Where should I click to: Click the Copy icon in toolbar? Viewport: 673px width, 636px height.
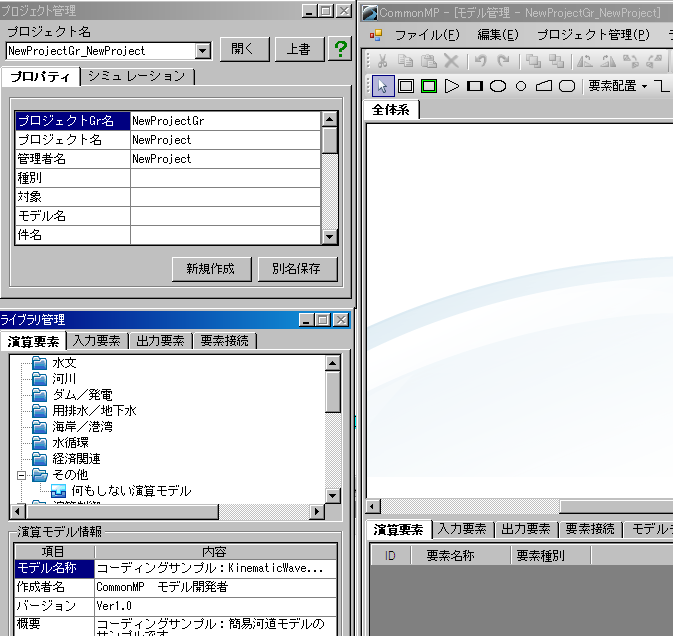405,61
